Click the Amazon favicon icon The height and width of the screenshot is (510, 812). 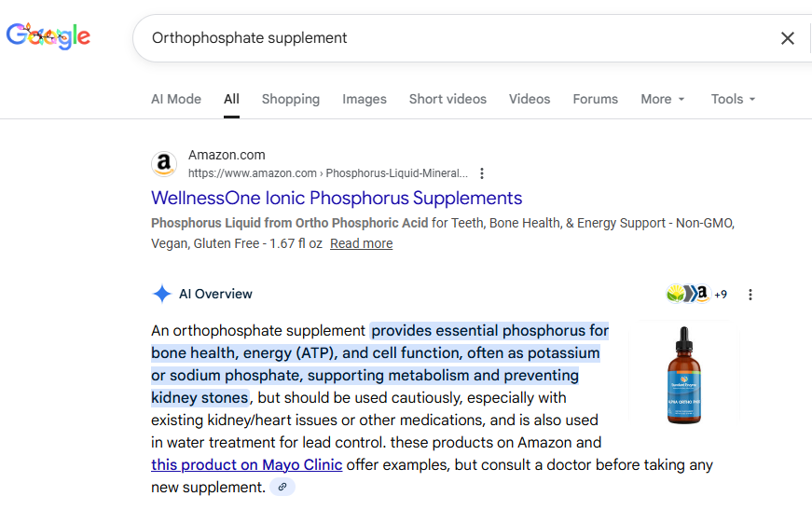164,164
